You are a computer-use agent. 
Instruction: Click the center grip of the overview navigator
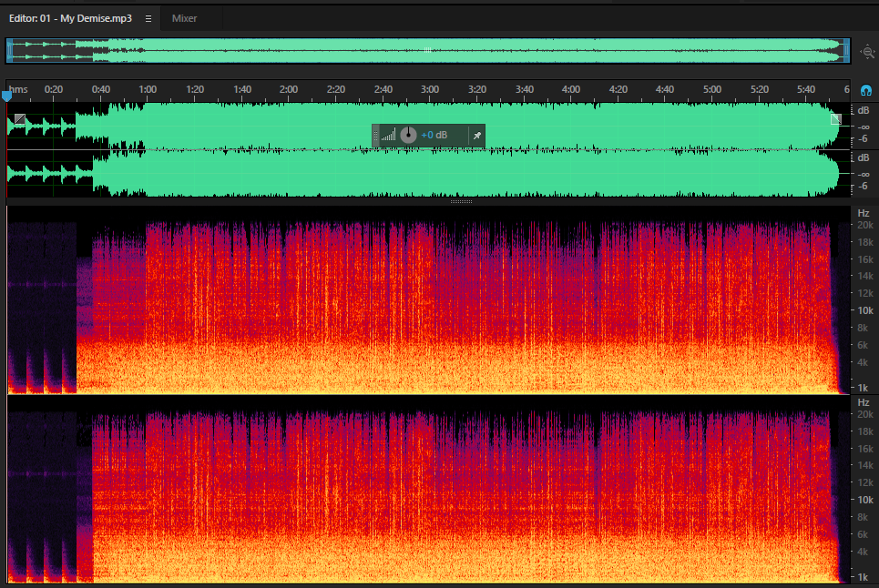pos(428,50)
